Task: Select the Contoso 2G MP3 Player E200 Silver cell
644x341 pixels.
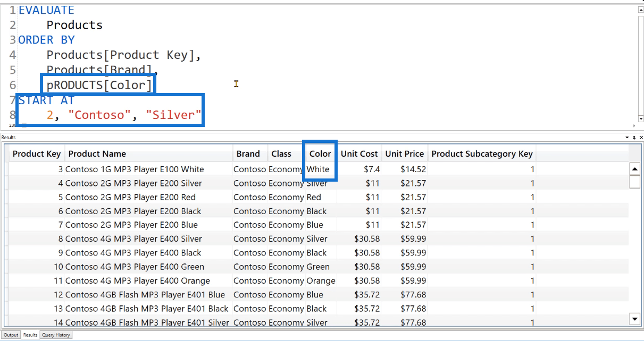Action: [148, 183]
